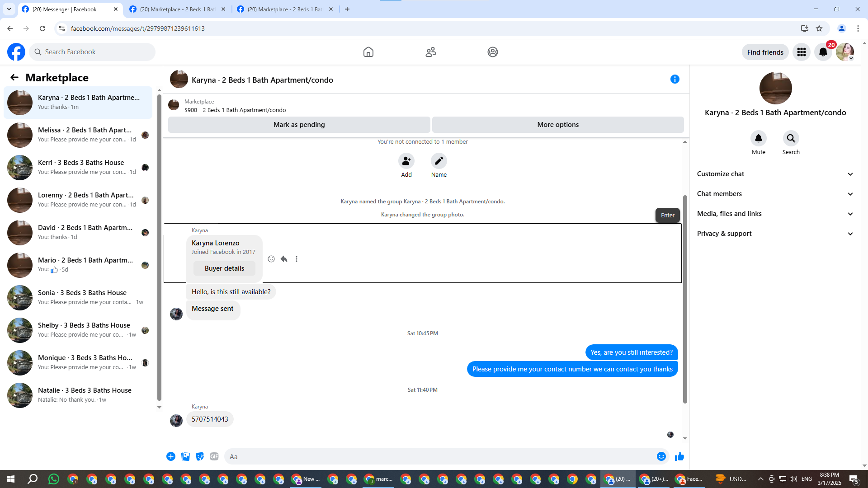
Task: Open the Groups icon in top navigation
Action: [x=493, y=52]
